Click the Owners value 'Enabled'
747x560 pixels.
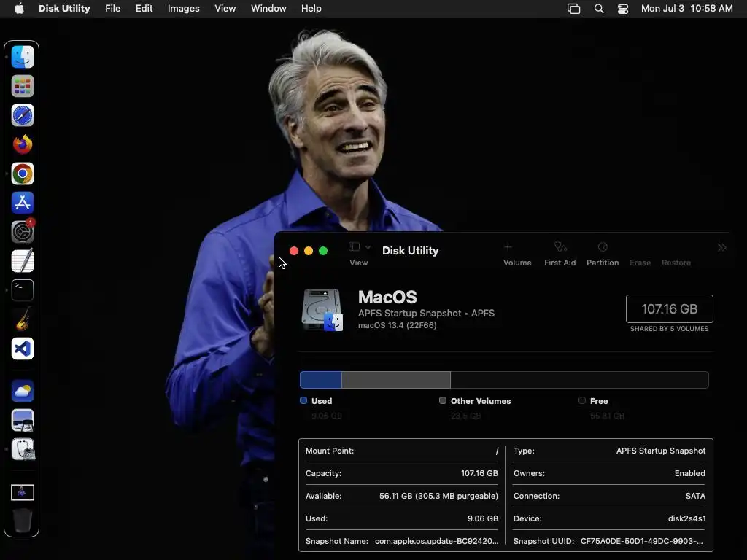point(690,473)
